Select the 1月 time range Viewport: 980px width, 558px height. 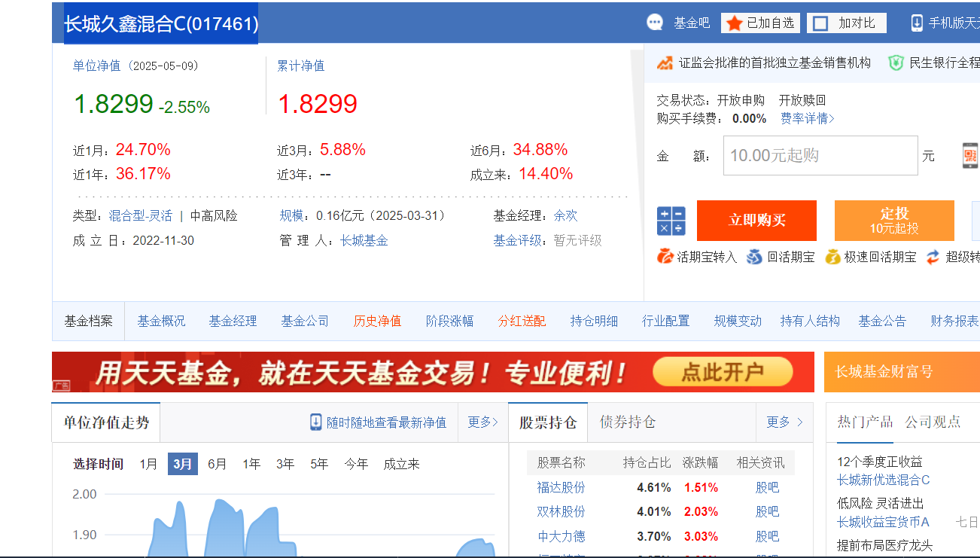(148, 464)
